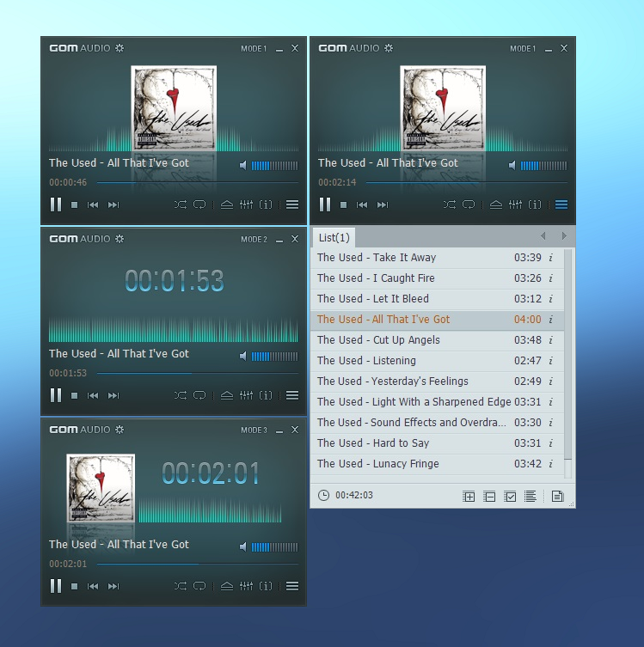Toggle repeat in the 00:02:14 player

[x=469, y=204]
